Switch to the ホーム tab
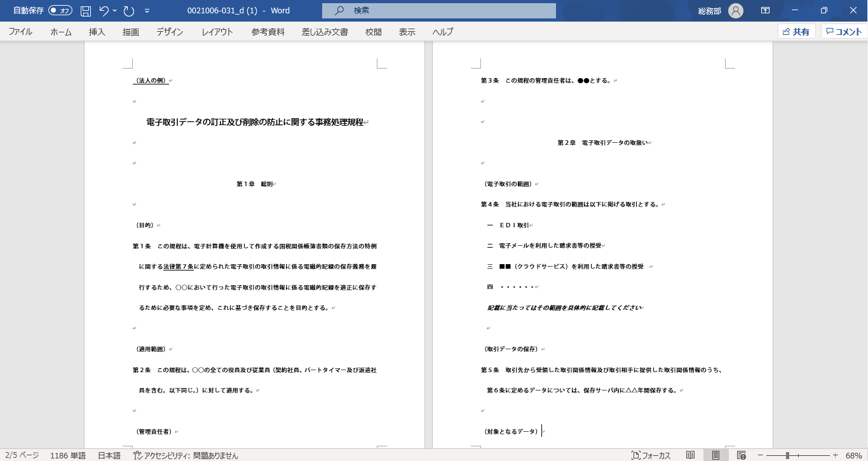This screenshot has height=461, width=868. (x=61, y=32)
